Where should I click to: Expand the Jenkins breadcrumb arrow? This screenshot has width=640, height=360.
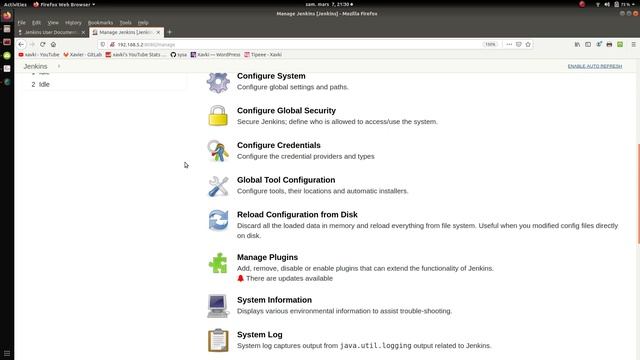click(x=59, y=66)
